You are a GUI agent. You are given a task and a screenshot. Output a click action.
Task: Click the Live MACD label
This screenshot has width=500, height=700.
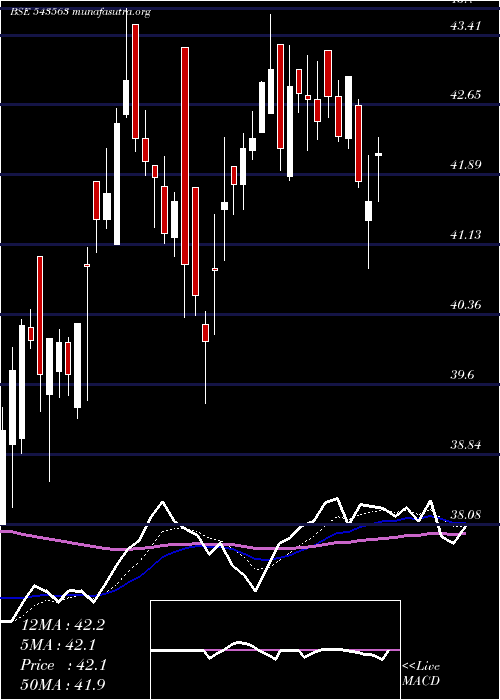421,674
